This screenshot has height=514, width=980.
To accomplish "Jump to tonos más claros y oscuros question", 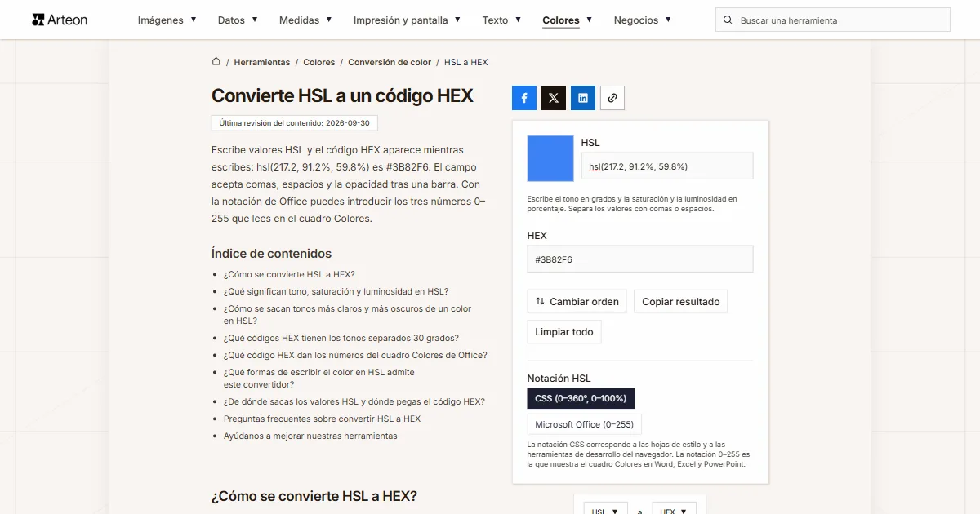I will click(348, 315).
